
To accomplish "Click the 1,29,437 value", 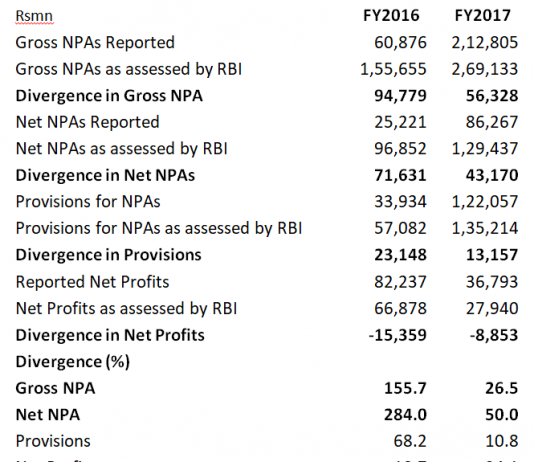I will point(485,149).
